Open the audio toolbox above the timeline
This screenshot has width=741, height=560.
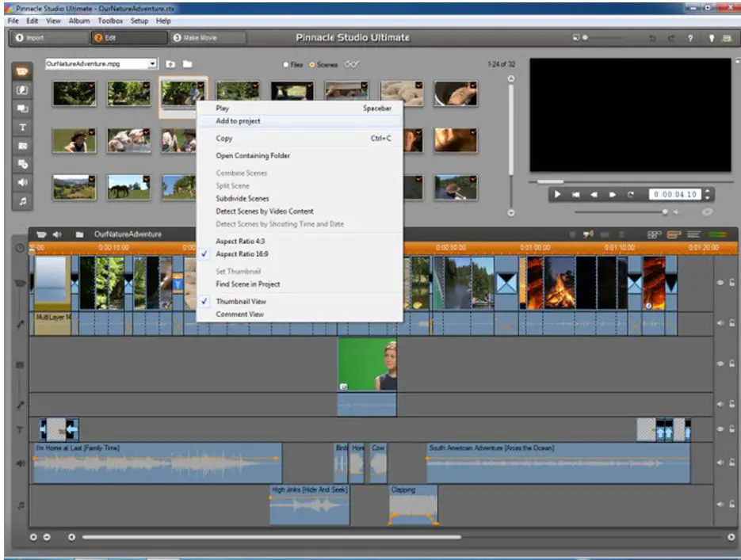(57, 234)
